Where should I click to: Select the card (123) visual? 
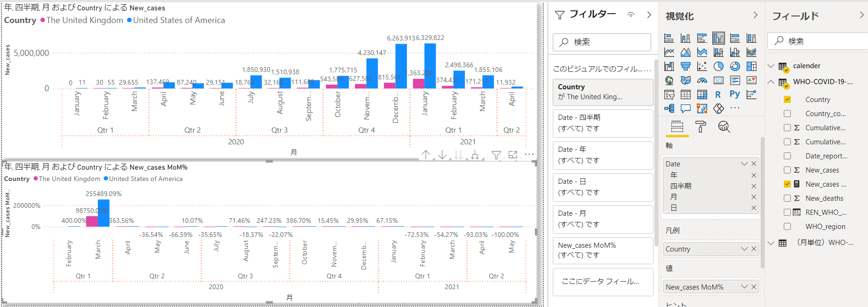(x=718, y=80)
